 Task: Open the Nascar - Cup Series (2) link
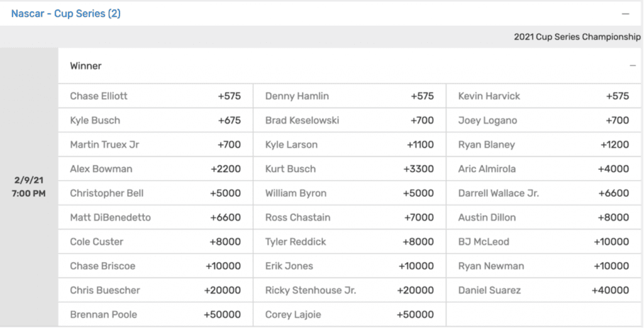(x=65, y=13)
